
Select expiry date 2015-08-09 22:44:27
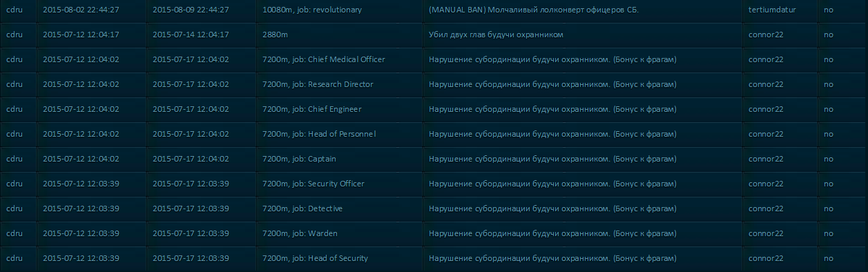pyautogui.click(x=191, y=10)
